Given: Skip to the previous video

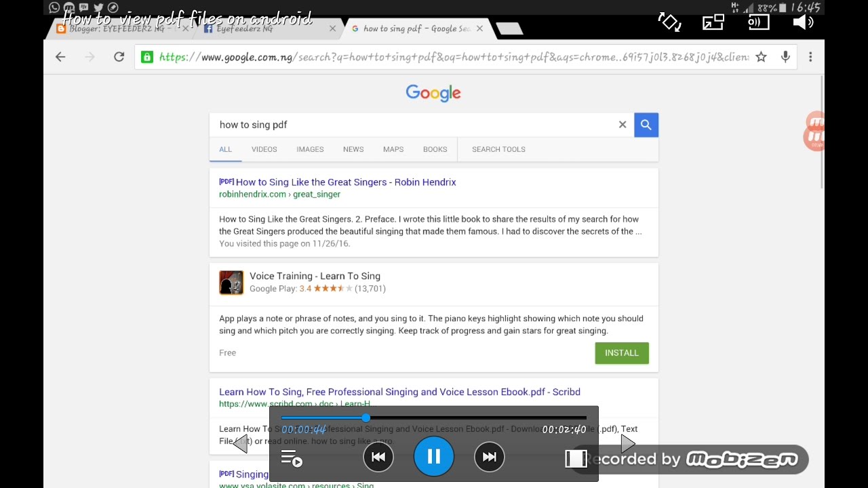Looking at the screenshot, I should point(378,457).
